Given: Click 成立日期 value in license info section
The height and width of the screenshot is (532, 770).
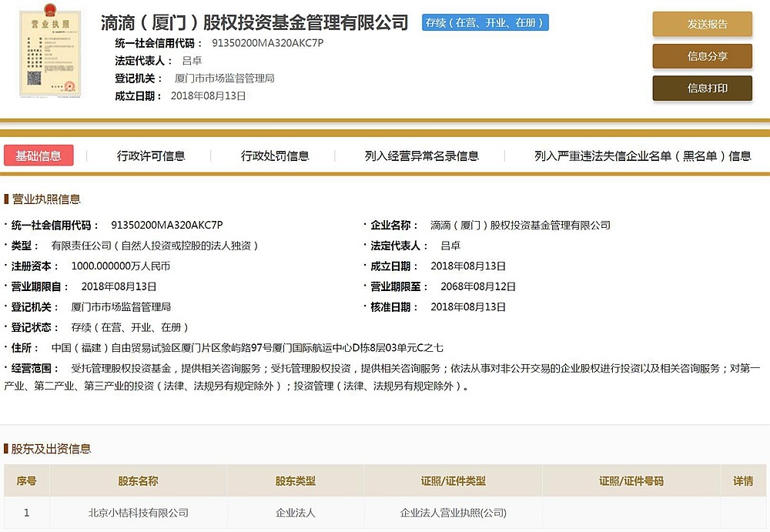Looking at the screenshot, I should click(468, 266).
